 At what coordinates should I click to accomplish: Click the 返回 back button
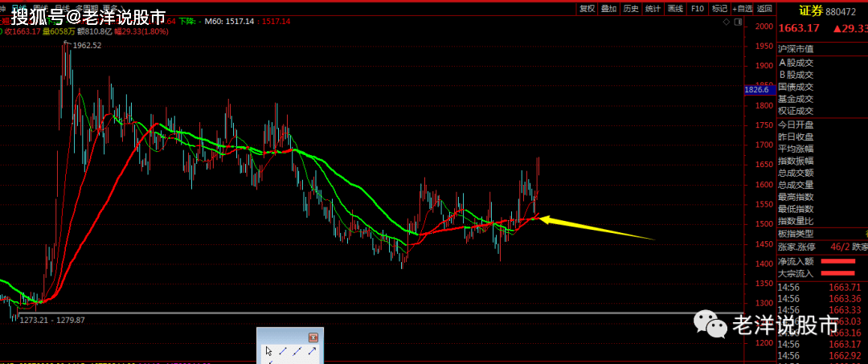(764, 9)
